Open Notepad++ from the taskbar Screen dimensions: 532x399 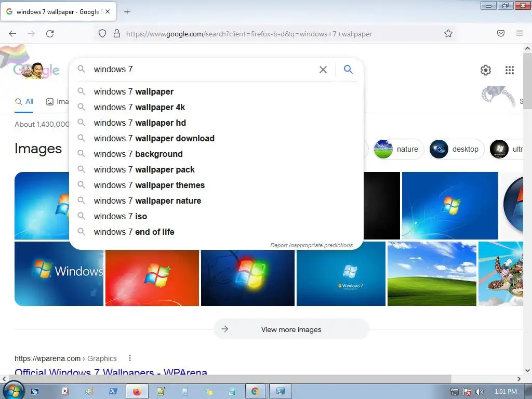(161, 392)
